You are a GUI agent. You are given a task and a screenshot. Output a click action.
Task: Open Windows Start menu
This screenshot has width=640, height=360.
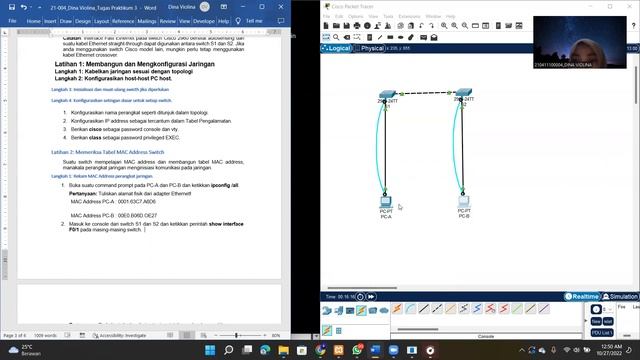[x=210, y=350]
